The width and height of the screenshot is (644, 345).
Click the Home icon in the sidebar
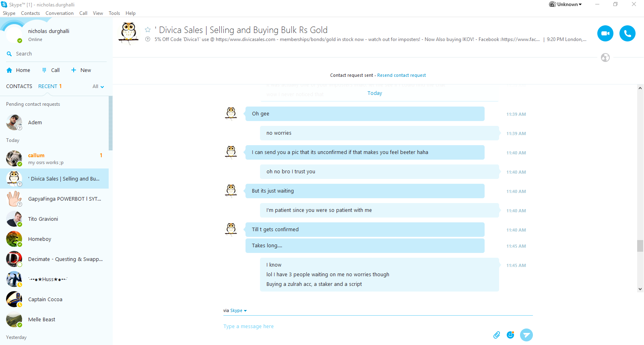[9, 70]
